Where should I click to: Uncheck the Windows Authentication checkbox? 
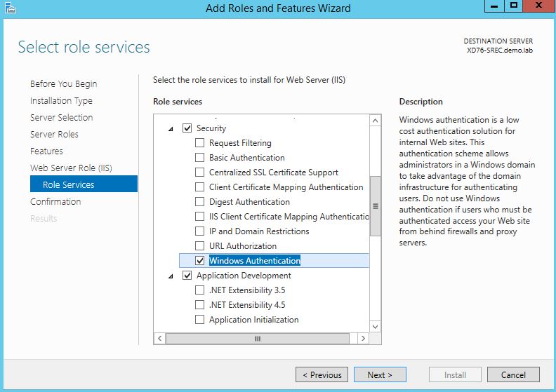coord(200,261)
